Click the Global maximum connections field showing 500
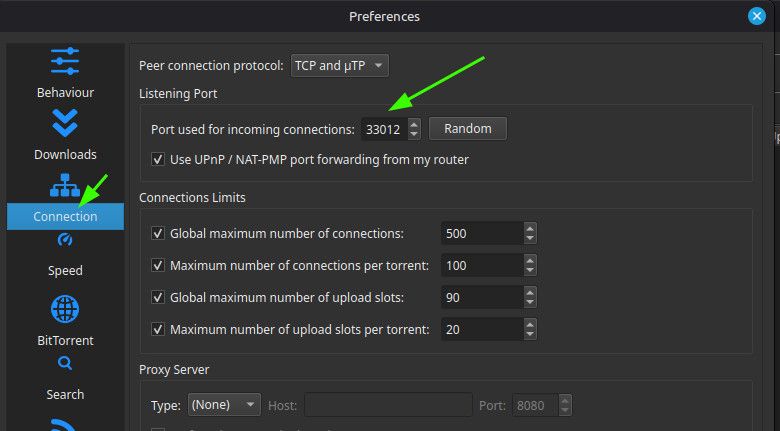Viewport: 780px width, 431px height. pyautogui.click(x=482, y=233)
